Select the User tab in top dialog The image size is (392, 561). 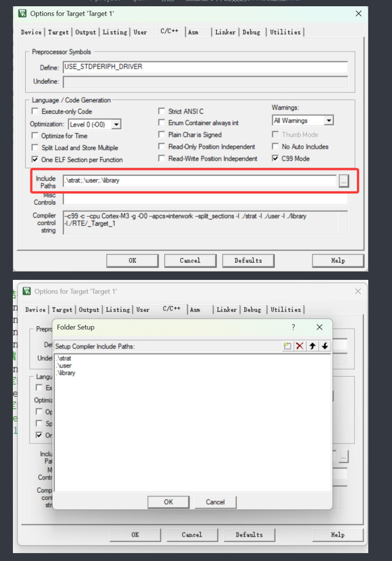tap(140, 32)
